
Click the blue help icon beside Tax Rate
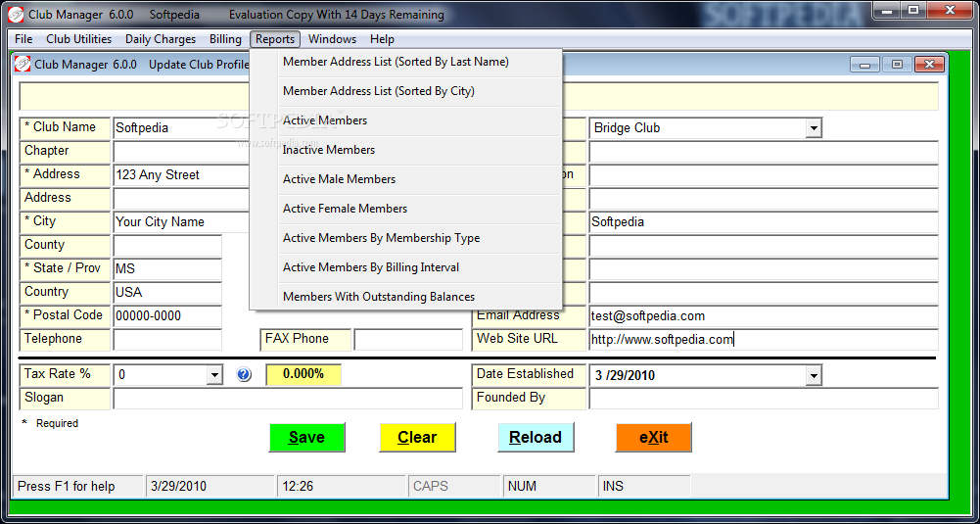[244, 374]
